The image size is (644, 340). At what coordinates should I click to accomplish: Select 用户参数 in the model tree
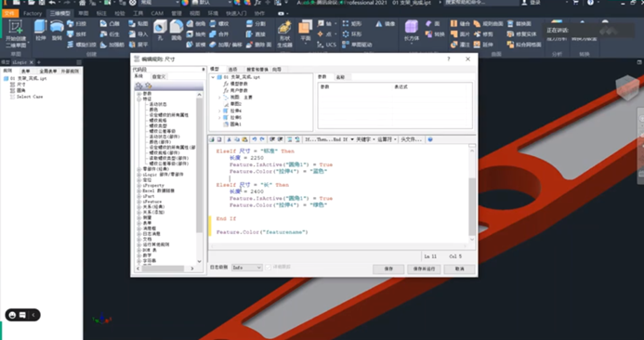tap(238, 90)
